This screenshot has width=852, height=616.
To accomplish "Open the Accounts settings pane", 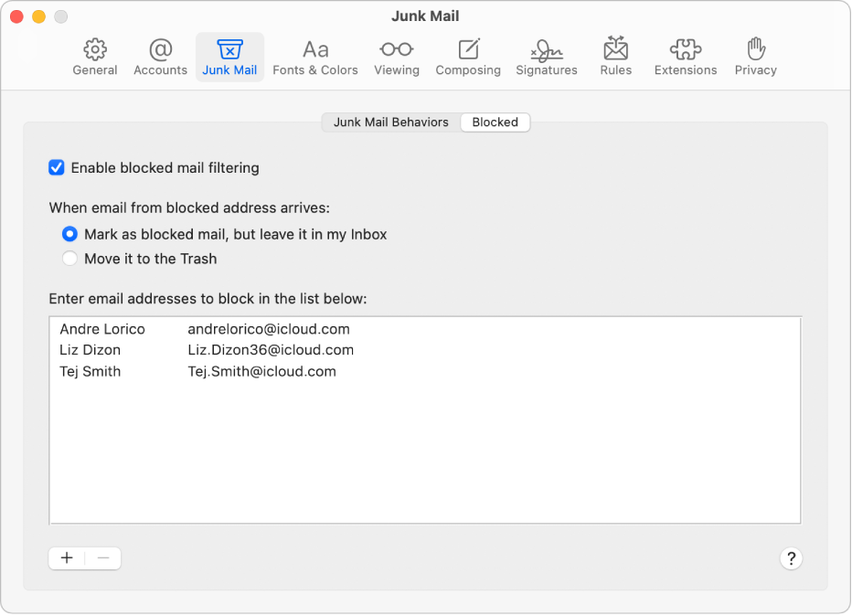I will point(160,55).
